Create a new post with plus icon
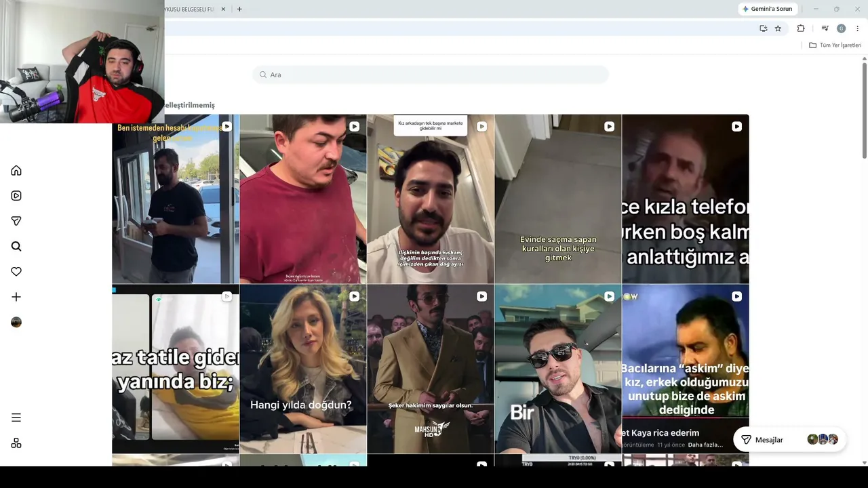The height and width of the screenshot is (488, 868). (16, 297)
